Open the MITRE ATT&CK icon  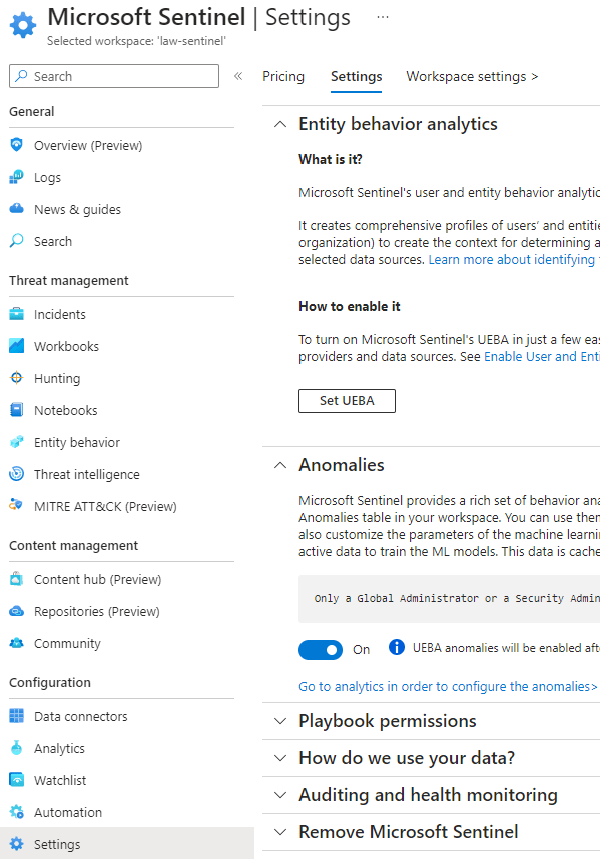click(x=16, y=506)
